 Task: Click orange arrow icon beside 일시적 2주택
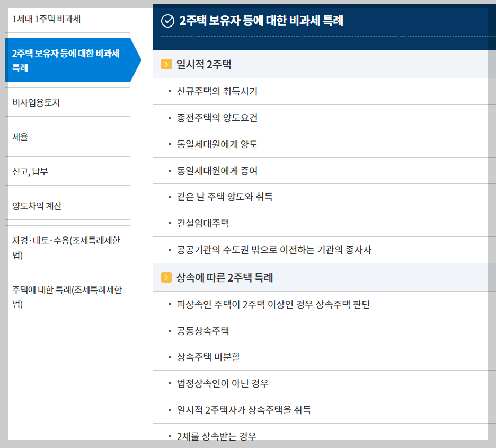coord(166,64)
